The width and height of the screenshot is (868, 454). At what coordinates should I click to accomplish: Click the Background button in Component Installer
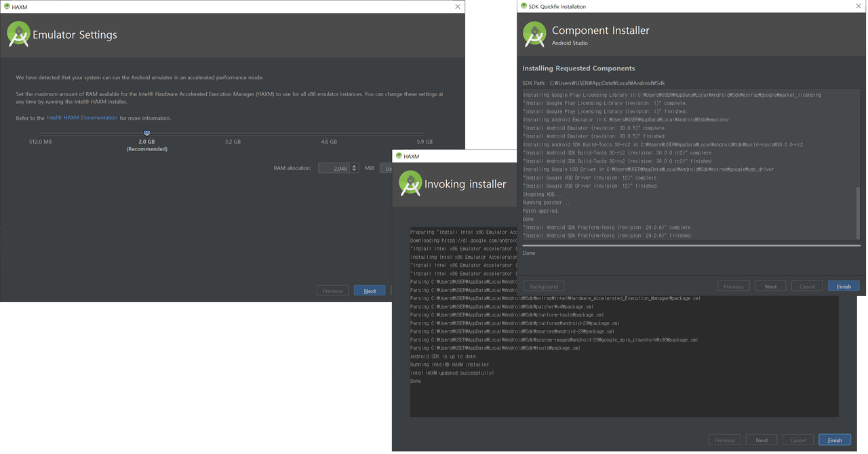[544, 286]
